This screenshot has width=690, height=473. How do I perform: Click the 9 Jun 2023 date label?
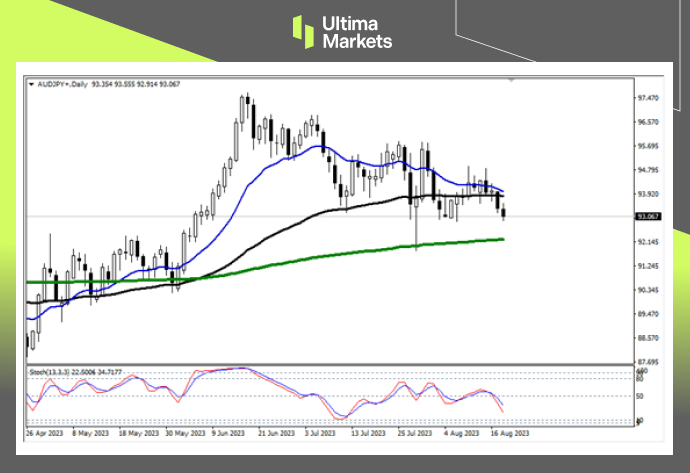click(228, 433)
